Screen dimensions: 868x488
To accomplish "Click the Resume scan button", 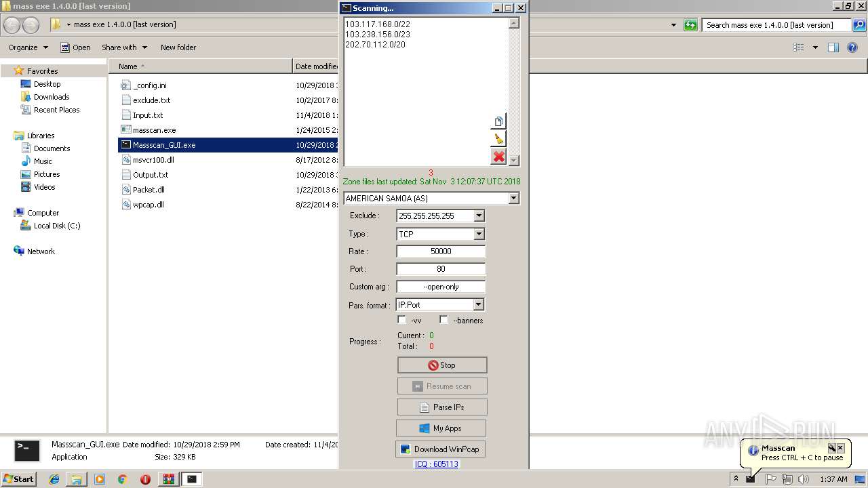I will [442, 386].
